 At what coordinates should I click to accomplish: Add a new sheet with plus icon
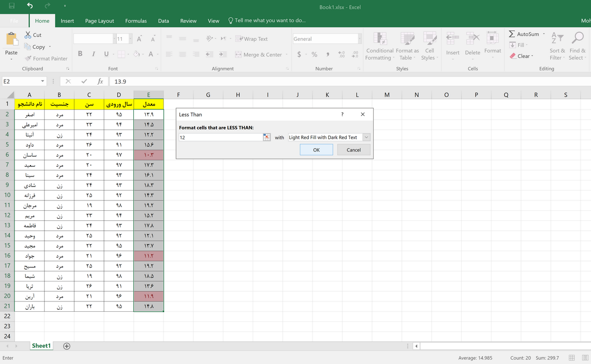pos(67,346)
